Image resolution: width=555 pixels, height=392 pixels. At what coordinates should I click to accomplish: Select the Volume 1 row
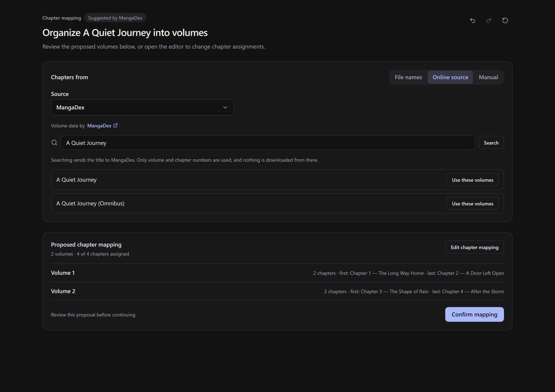point(277,273)
